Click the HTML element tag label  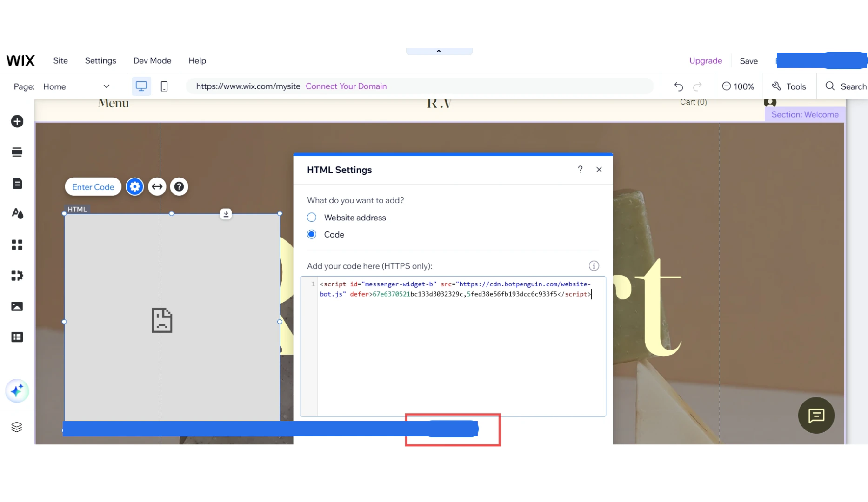[x=77, y=209]
